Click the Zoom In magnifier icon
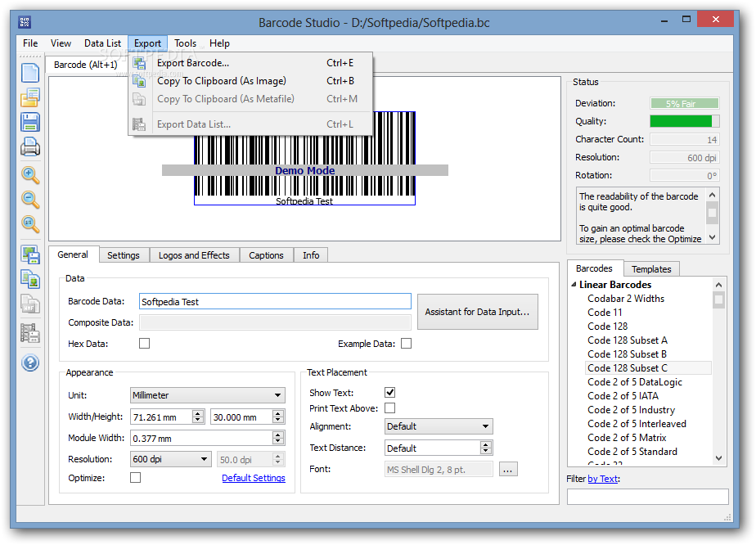This screenshot has height=545, width=756. click(x=30, y=175)
